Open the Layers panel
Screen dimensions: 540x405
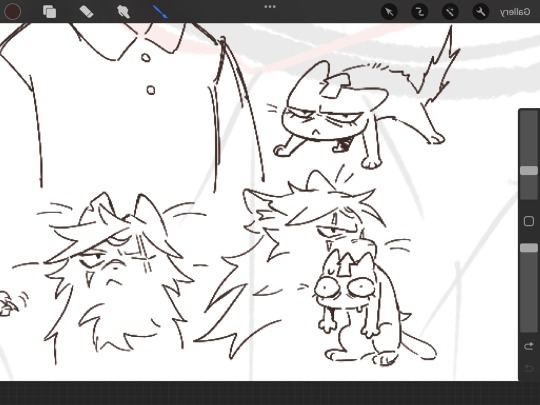[50, 12]
